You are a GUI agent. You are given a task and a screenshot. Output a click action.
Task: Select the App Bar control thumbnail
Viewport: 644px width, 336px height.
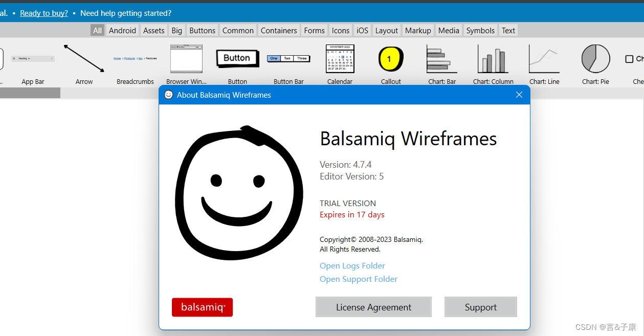pyautogui.click(x=33, y=59)
